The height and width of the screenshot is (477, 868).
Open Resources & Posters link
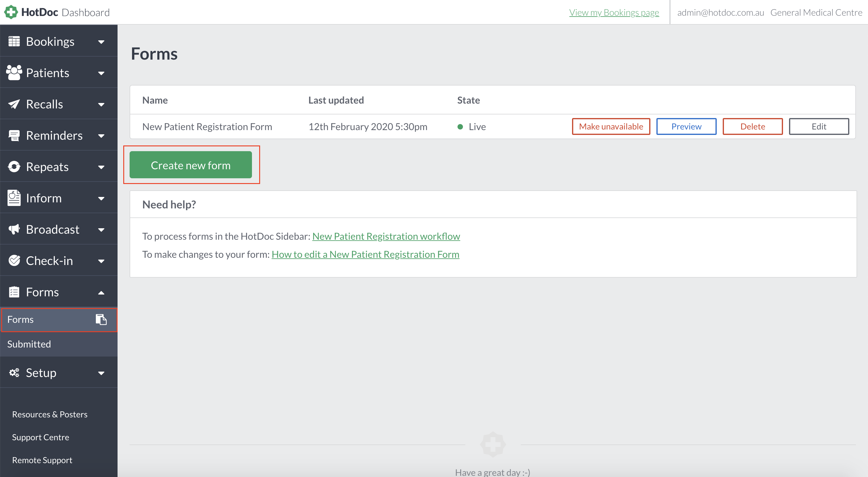tap(50, 414)
